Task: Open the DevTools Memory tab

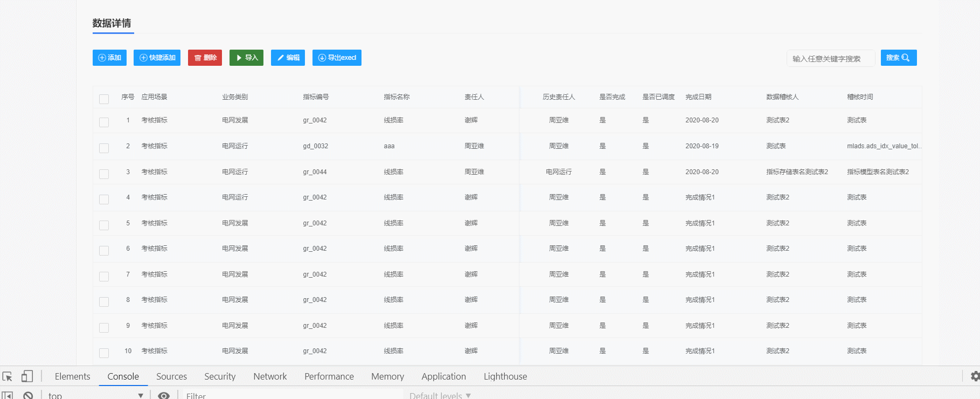Action: pos(387,376)
